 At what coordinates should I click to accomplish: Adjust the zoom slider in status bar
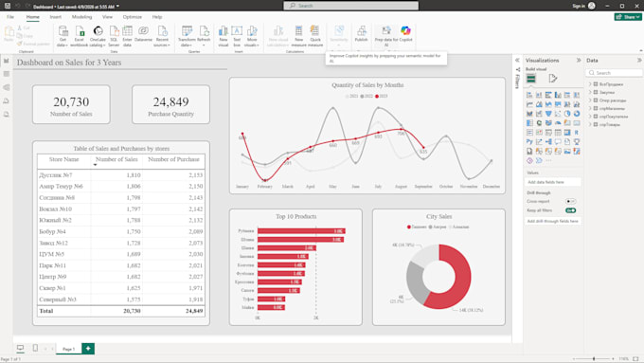coord(594,359)
